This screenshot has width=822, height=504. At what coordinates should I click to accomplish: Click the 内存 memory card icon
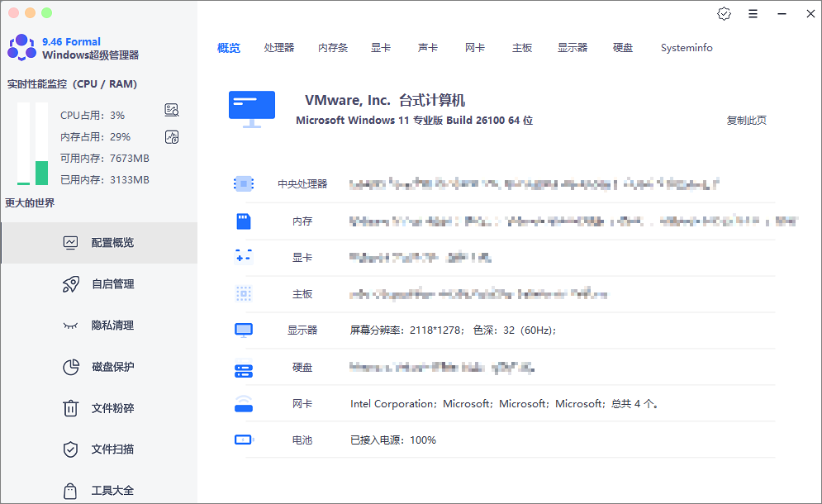[x=243, y=221]
